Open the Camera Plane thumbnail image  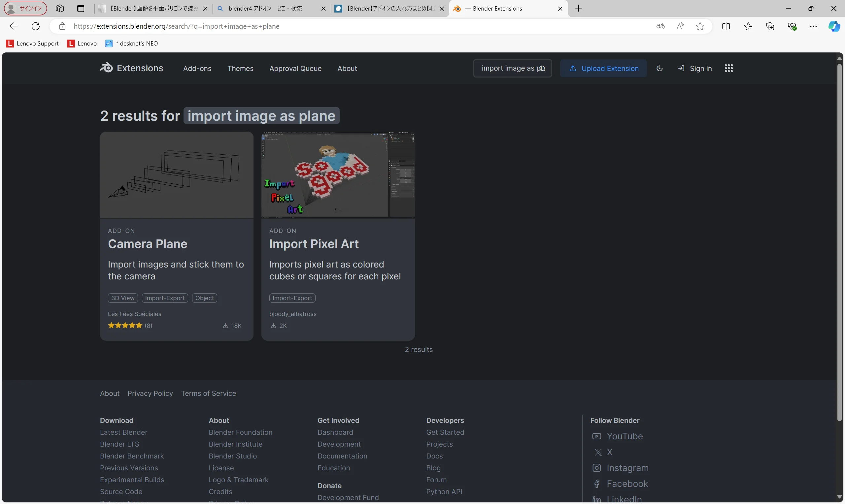point(177,175)
